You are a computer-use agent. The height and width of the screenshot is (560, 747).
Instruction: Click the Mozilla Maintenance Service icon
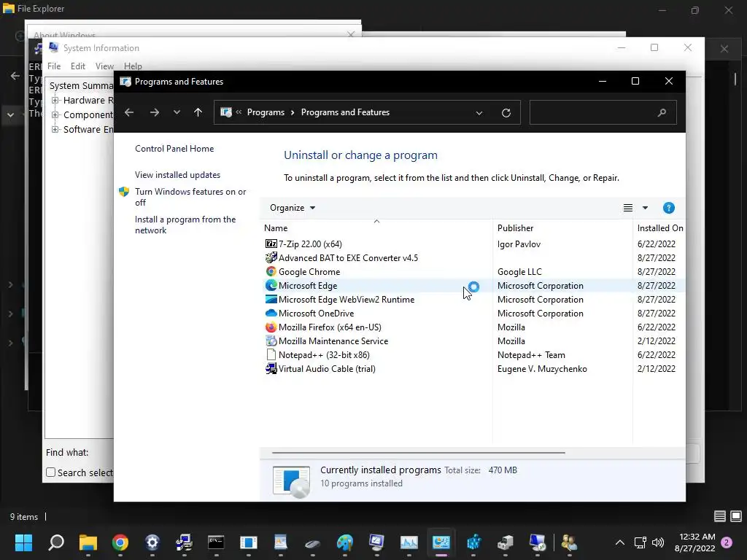click(271, 341)
